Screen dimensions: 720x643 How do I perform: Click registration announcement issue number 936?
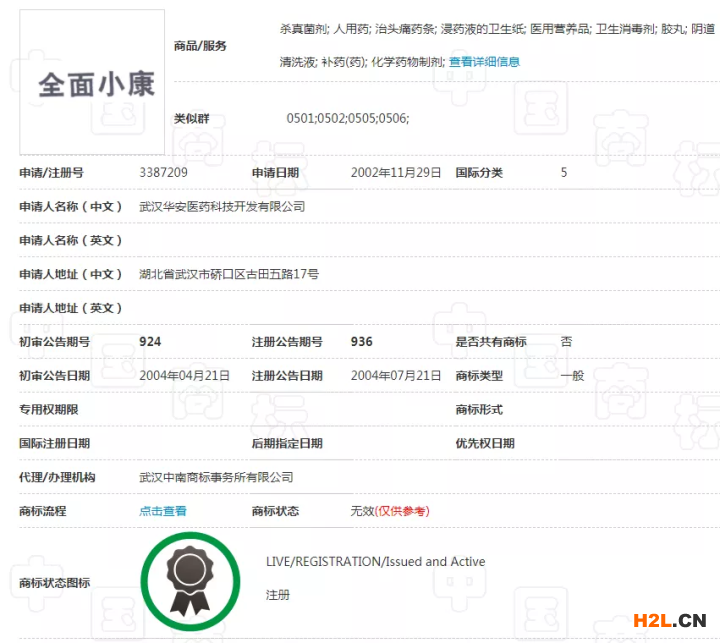[361, 342]
